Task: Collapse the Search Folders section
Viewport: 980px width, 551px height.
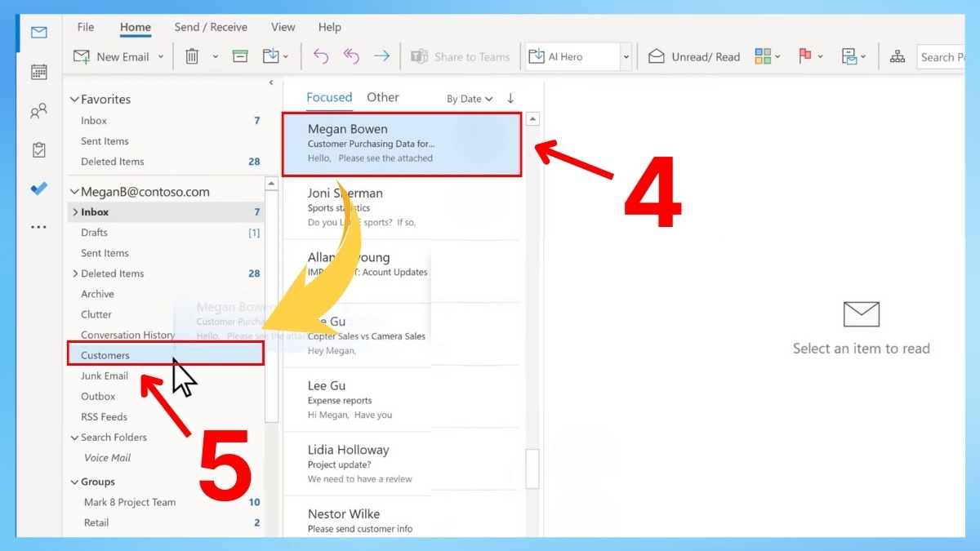Action: click(74, 438)
